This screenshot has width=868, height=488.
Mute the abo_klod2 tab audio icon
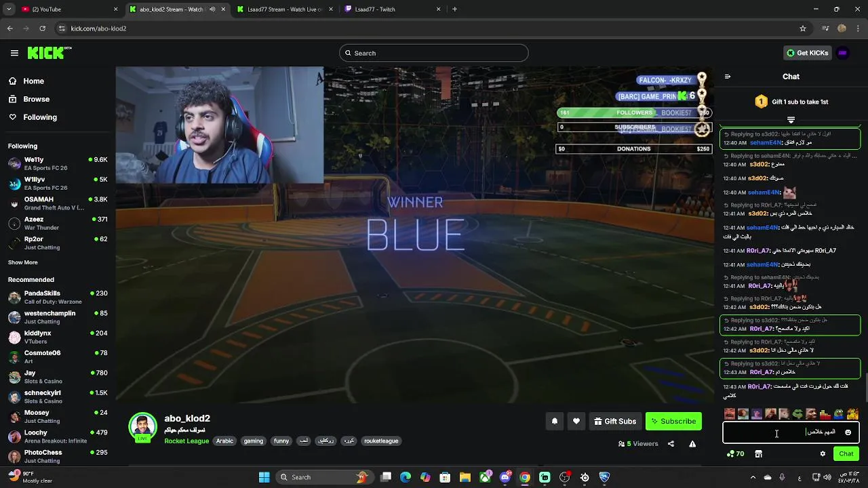212,9
